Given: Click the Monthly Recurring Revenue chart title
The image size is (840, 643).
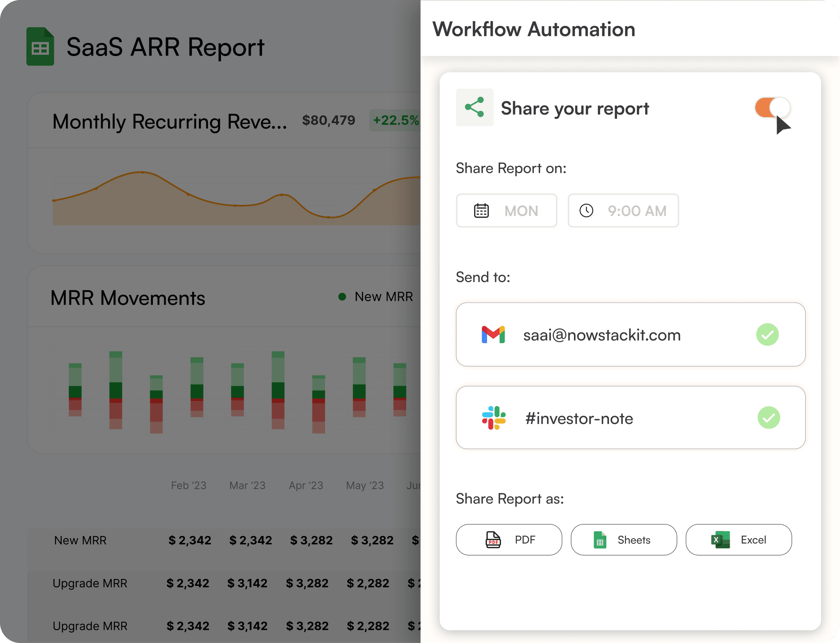Looking at the screenshot, I should coord(169,122).
